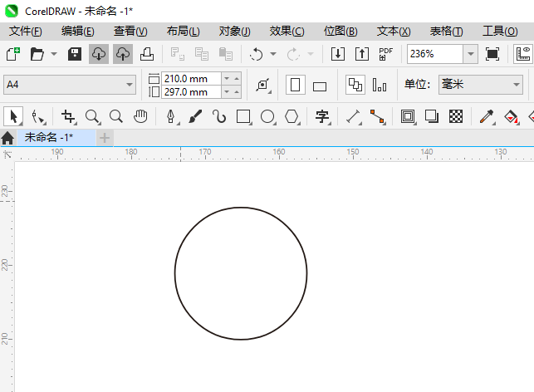Expand the undo history dropdown arrow
The image size is (534, 392).
tap(273, 54)
